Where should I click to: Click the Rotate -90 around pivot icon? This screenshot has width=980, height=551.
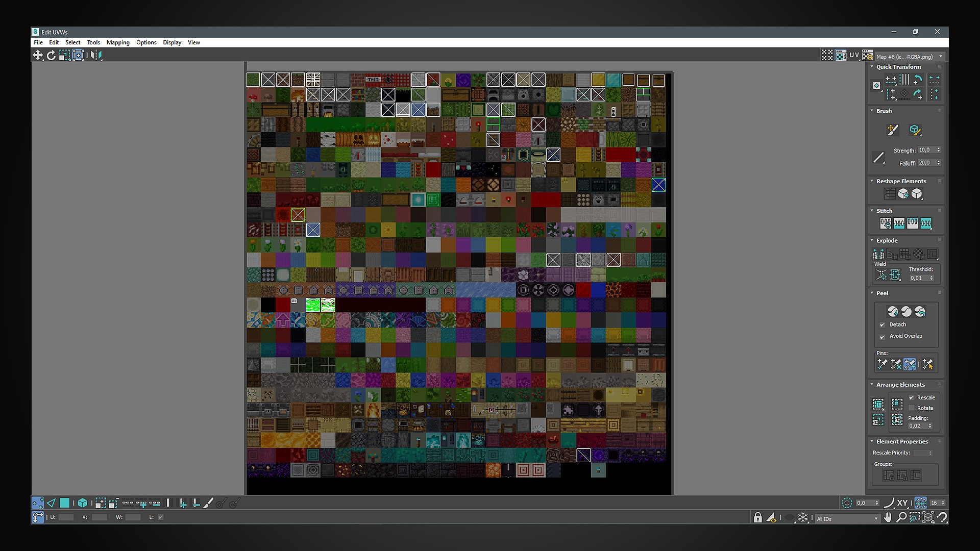(918, 94)
